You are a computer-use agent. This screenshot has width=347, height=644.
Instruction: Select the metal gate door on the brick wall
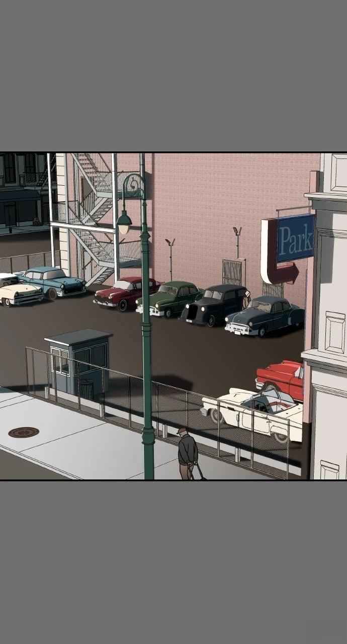tap(232, 272)
